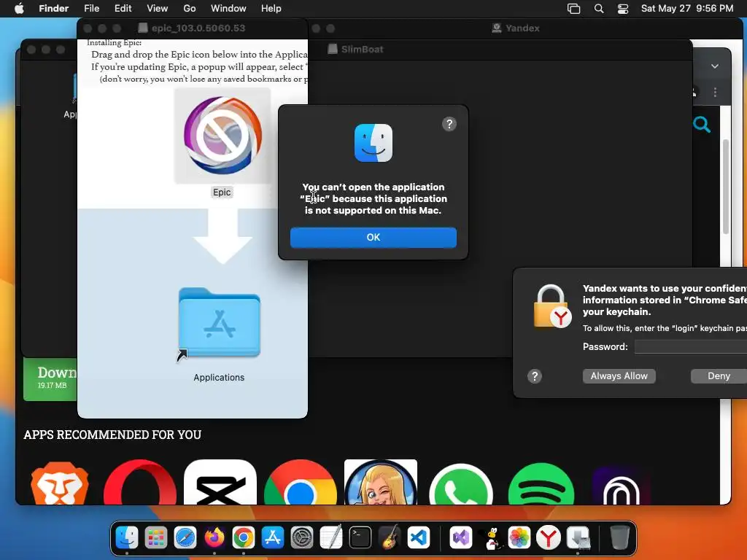Click Deny in the Yandex keychain prompt
Image resolution: width=747 pixels, height=560 pixels.
719,376
